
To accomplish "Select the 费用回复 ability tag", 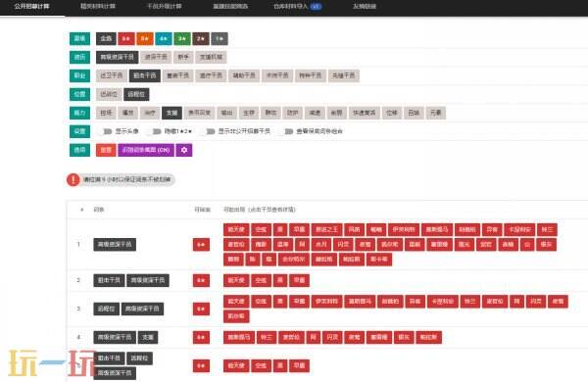I will pos(200,113).
